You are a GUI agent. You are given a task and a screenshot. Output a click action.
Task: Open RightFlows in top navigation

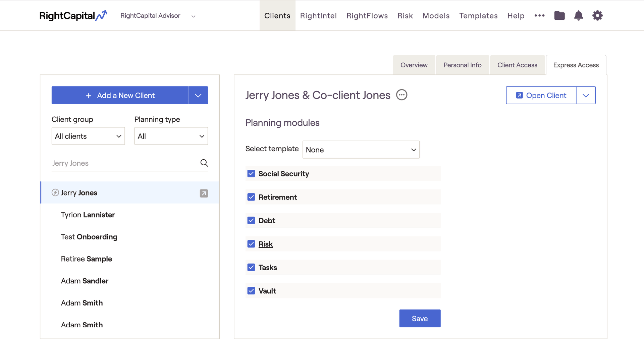367,16
